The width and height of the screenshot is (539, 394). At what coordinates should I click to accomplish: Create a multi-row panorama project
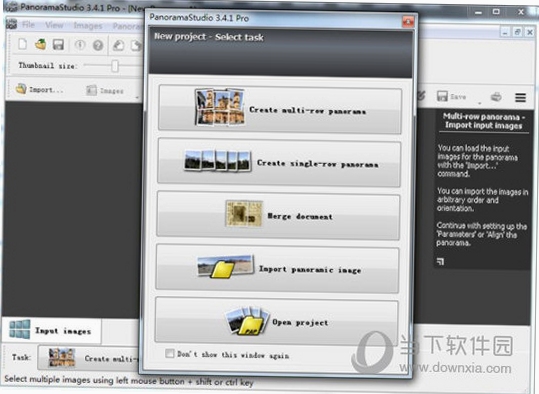tap(280, 110)
